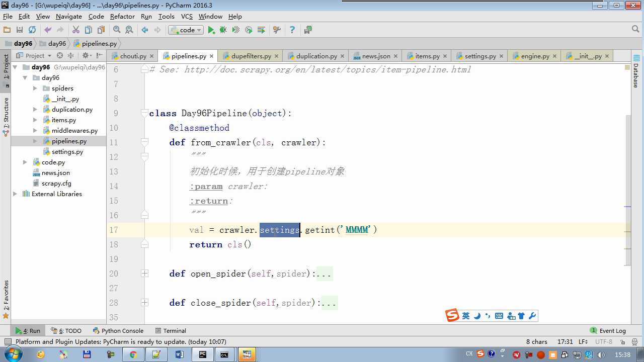
Task: Click the profile/concurrency run icon
Action: tap(249, 30)
